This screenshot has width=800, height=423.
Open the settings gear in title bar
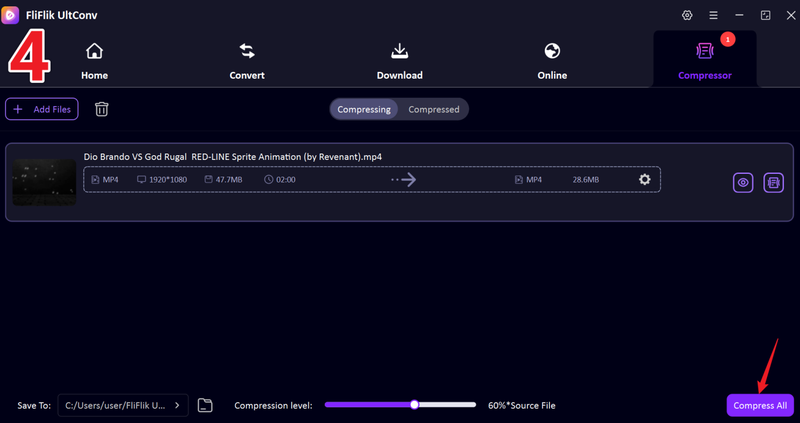tap(687, 15)
